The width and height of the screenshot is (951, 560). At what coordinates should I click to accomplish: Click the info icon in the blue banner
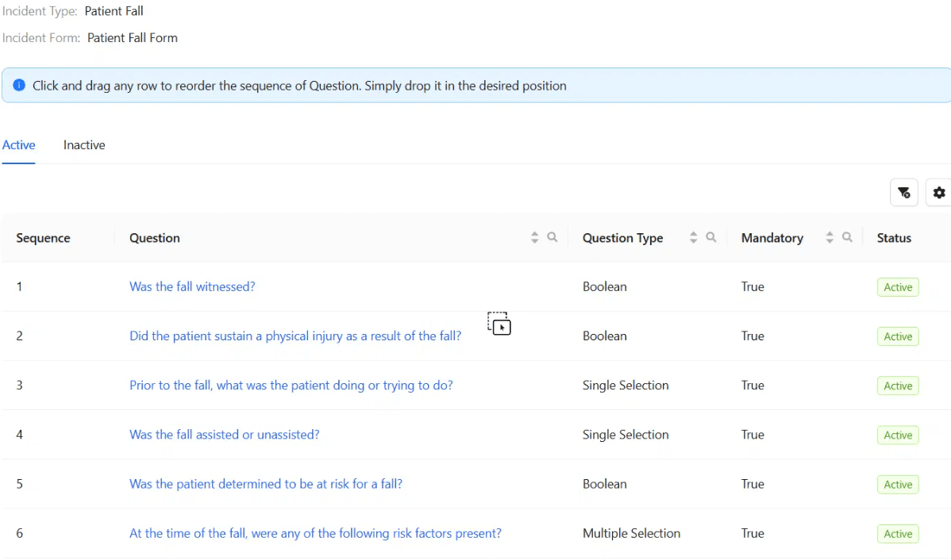(18, 85)
